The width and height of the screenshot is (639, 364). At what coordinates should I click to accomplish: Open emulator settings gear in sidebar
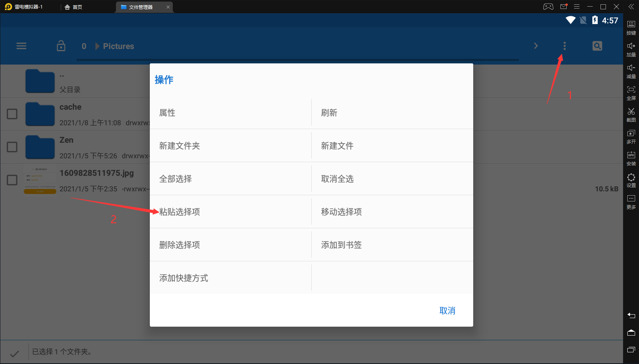tap(631, 179)
